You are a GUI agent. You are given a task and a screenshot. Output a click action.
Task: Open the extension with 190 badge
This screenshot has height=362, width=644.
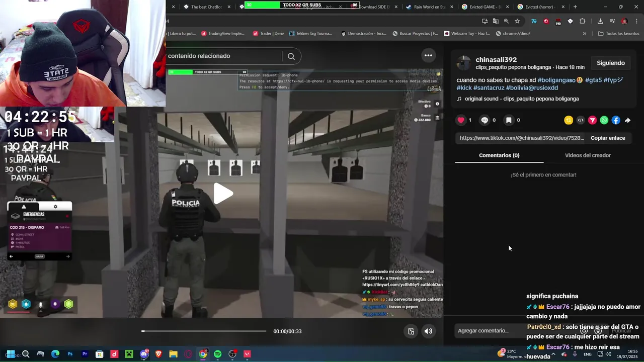pyautogui.click(x=558, y=22)
